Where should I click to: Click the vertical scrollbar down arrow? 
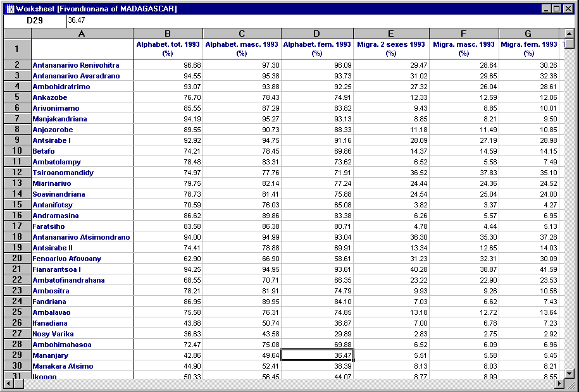(x=569, y=374)
